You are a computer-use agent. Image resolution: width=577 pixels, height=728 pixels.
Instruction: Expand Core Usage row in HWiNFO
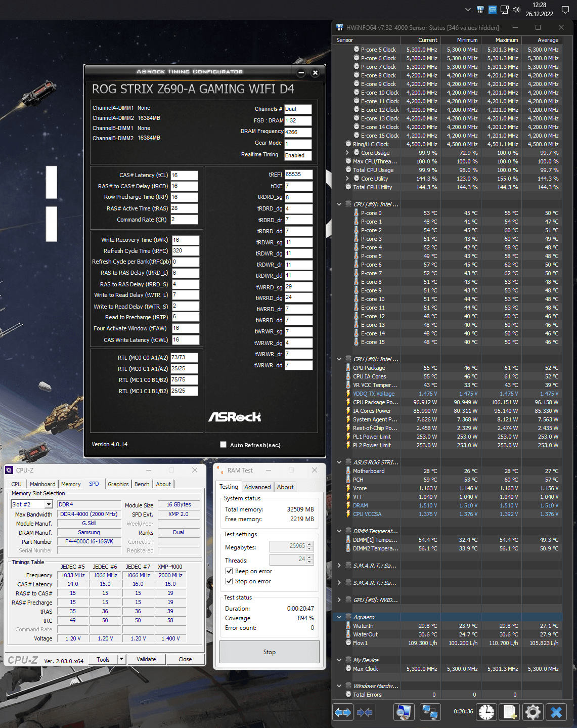347,153
